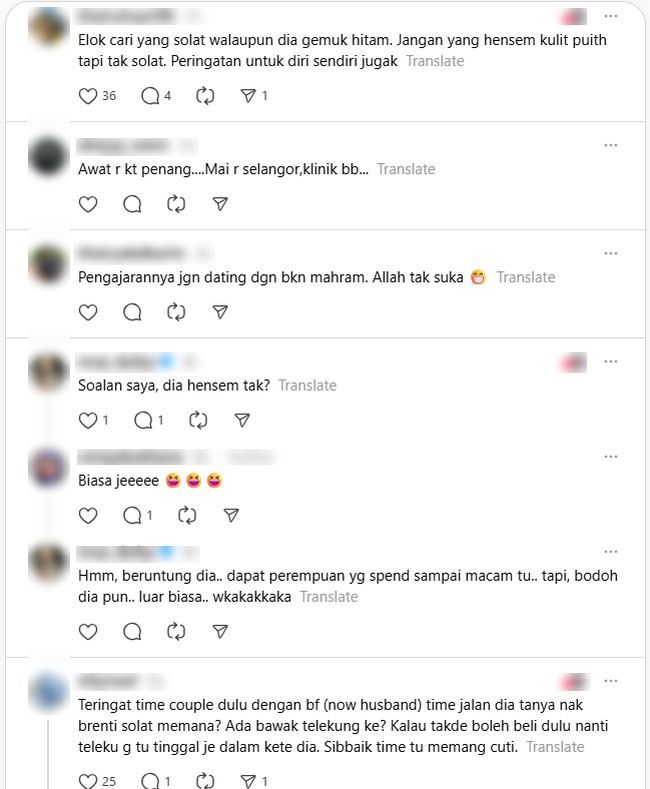Repost the "Awat r kt penang" comment
The image size is (650, 789).
[x=176, y=204]
